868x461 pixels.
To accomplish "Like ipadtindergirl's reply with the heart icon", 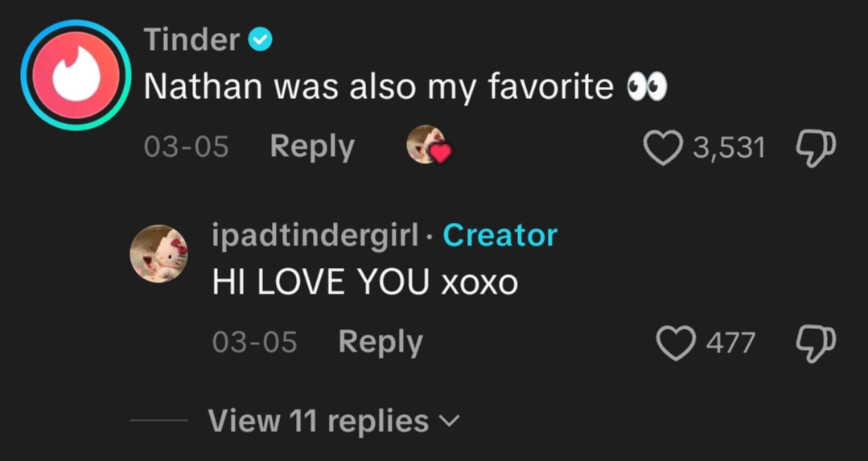I will 676,343.
